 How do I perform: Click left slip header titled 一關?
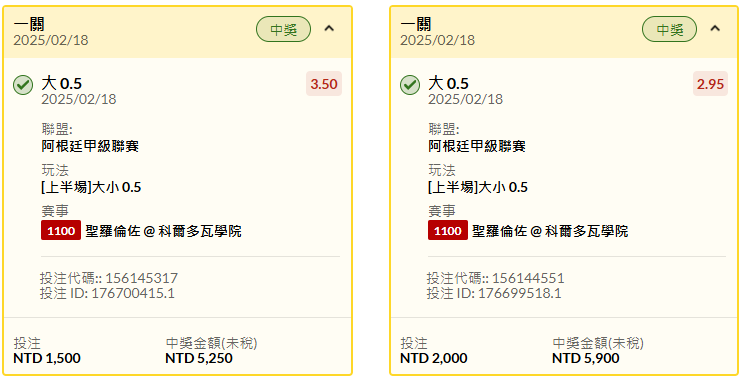pyautogui.click(x=29, y=23)
